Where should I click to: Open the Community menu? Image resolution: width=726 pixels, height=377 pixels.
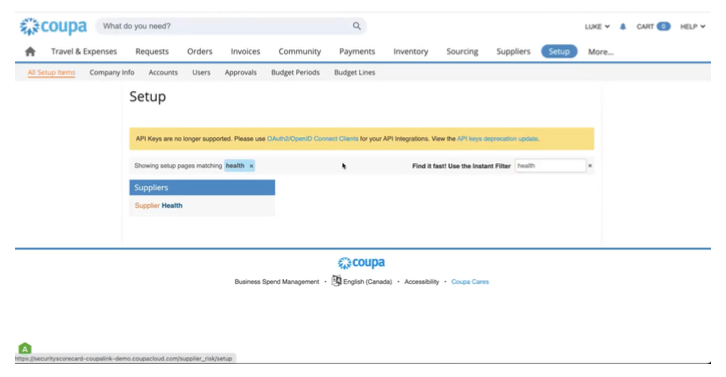pos(300,51)
